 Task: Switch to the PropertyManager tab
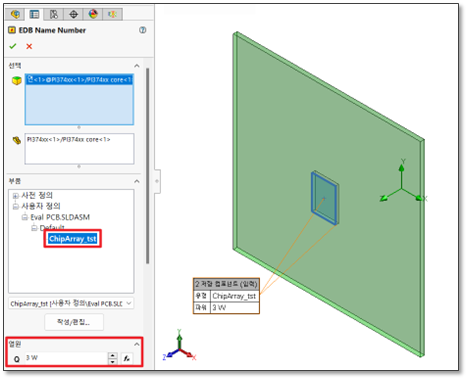[34, 14]
